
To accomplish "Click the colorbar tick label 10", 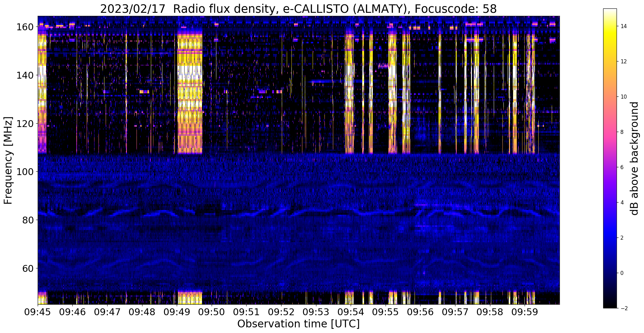I will (624, 97).
